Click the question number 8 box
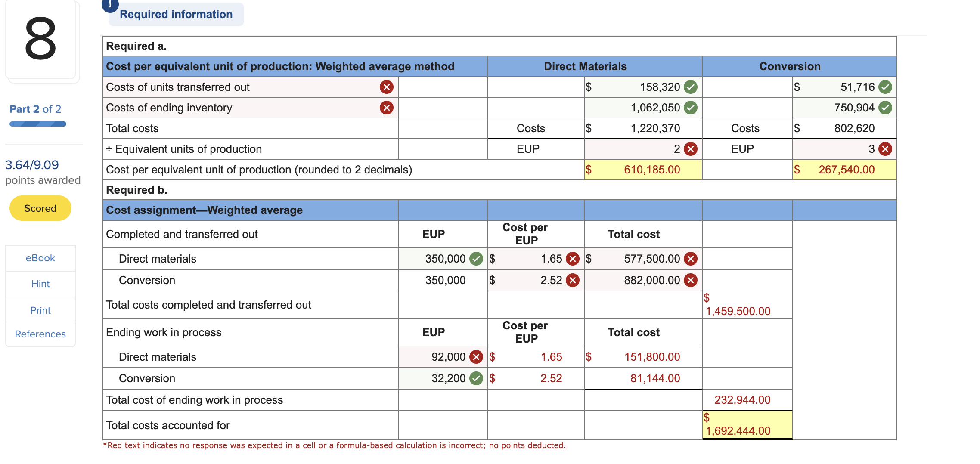Viewport: 980px width, 464px height. pyautogui.click(x=40, y=40)
